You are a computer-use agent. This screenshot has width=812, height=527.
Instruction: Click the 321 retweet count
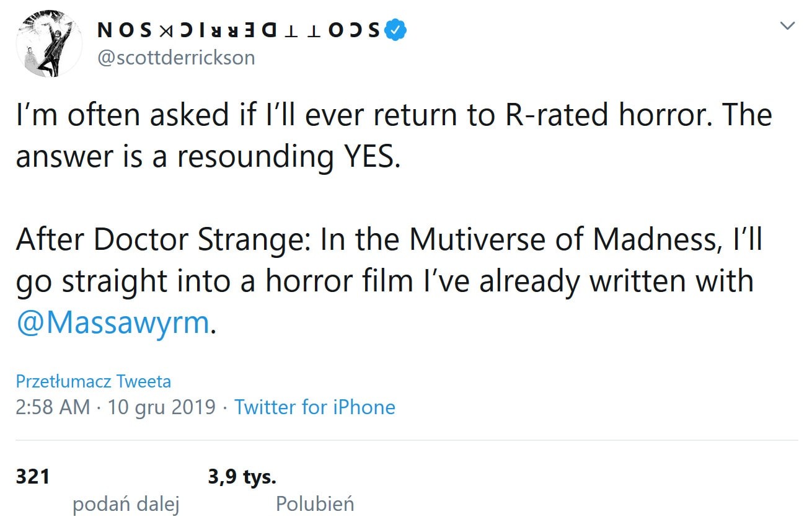32,477
